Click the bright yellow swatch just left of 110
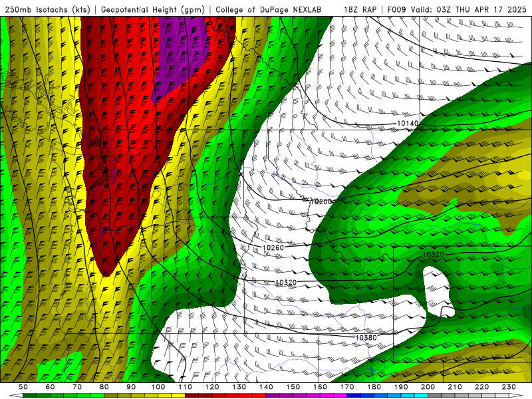This screenshot has width=532, height=399. click(178, 396)
